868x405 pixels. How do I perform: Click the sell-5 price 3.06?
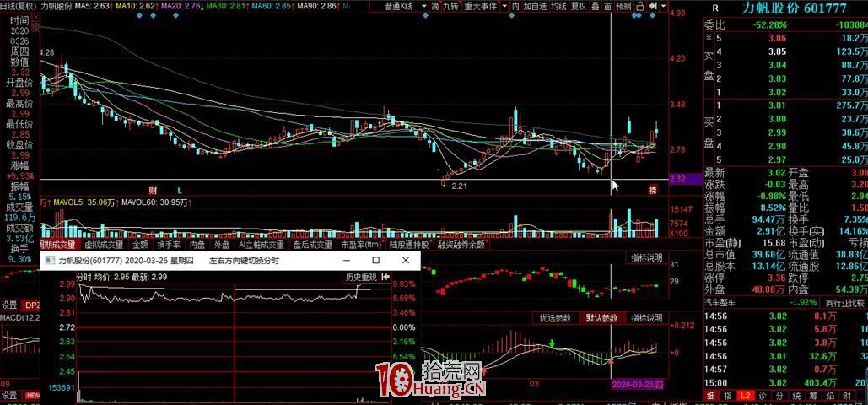pos(778,38)
